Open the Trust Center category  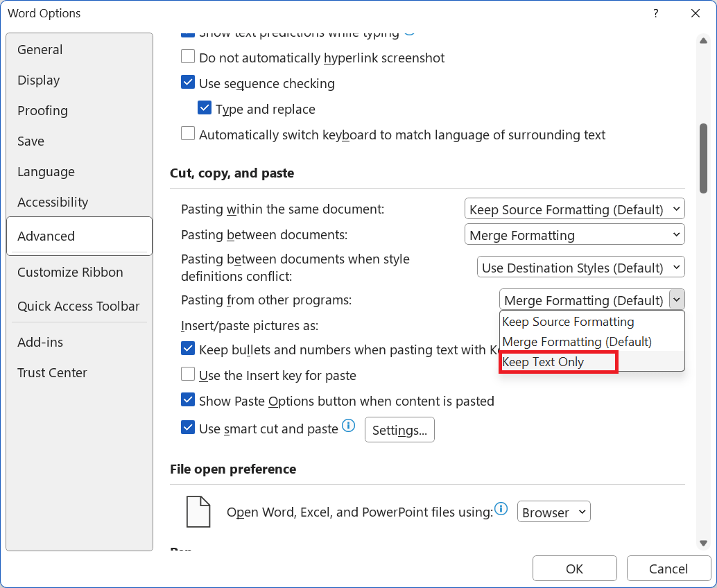(x=80, y=372)
